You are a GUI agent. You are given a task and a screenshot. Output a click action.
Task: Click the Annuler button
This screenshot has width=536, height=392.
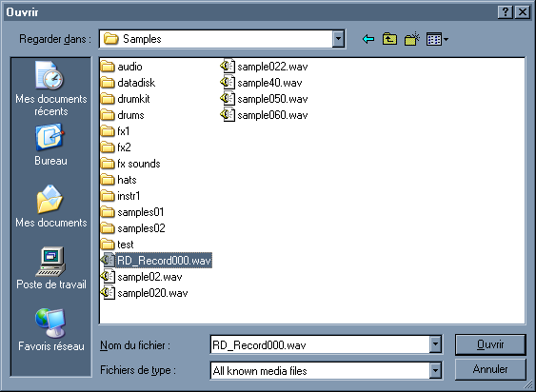(x=490, y=369)
